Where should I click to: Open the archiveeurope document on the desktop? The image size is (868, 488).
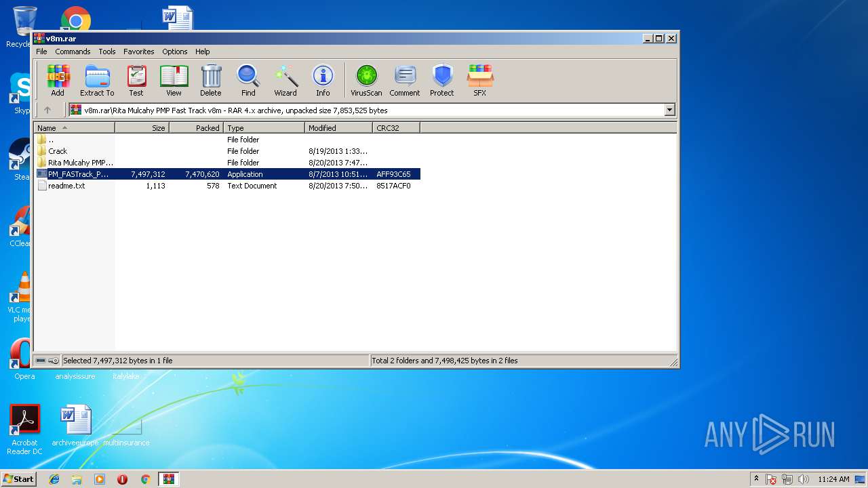click(x=75, y=427)
